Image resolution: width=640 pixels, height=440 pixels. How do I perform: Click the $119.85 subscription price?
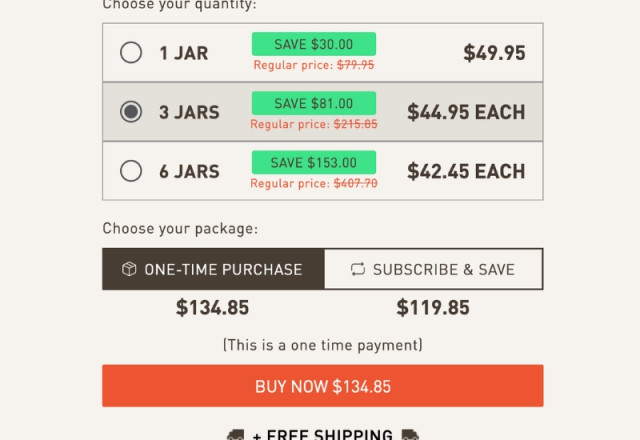click(433, 308)
